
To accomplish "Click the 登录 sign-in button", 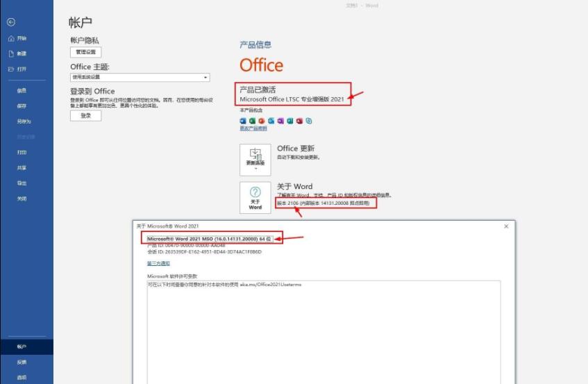I will click(x=86, y=115).
